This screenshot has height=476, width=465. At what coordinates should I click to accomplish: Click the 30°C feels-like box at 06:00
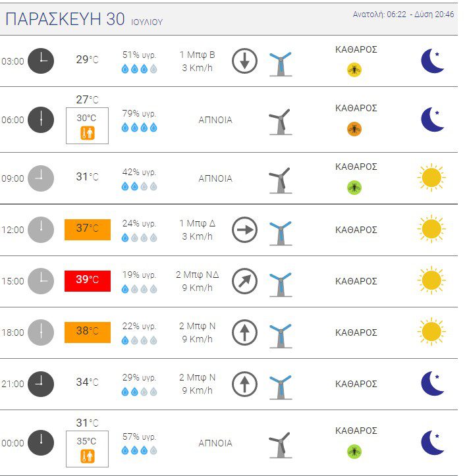coord(87,126)
